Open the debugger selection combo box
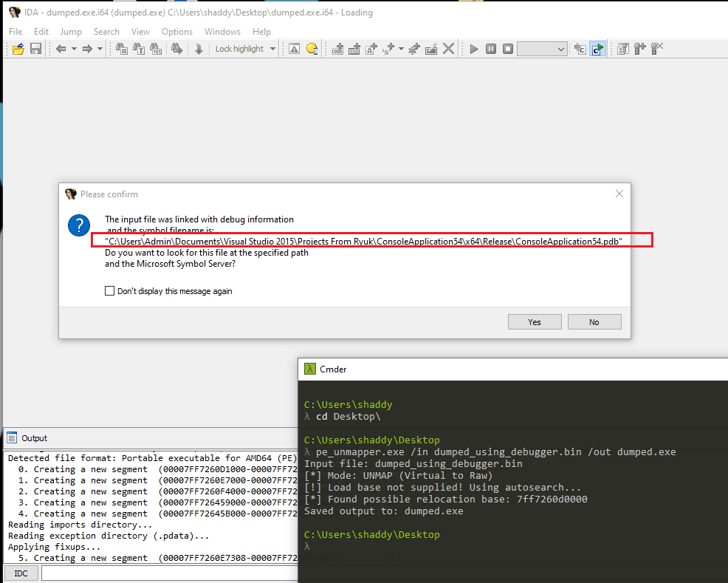Viewport: 728px width, 583px height. coord(542,49)
